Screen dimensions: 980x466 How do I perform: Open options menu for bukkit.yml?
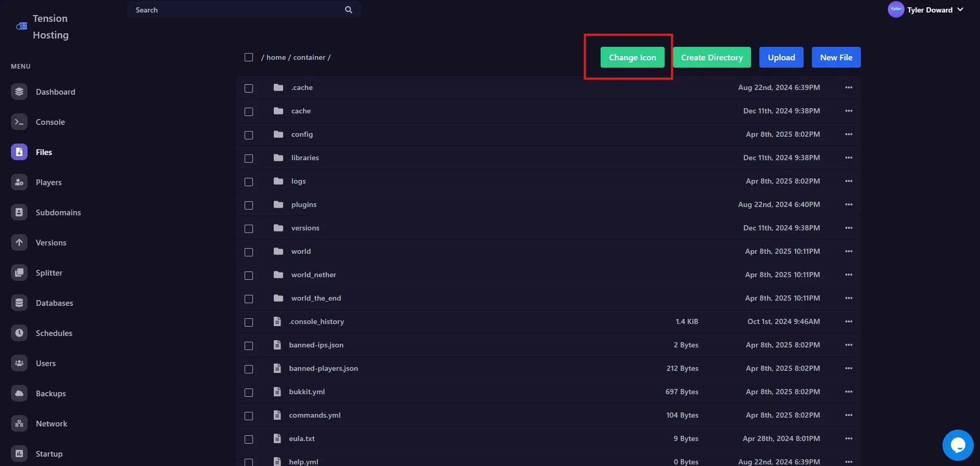coord(849,392)
